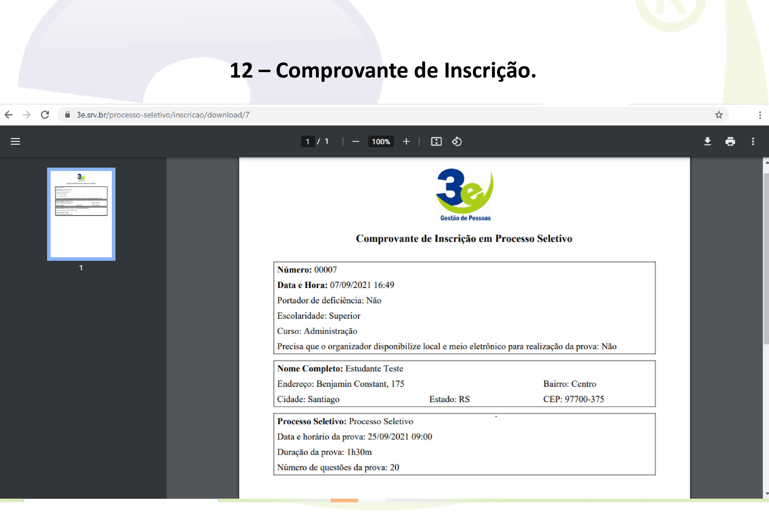Click 'Curso: Administração' line

click(317, 331)
